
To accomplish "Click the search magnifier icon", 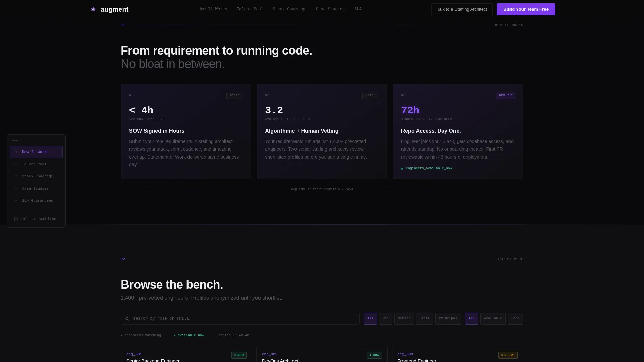I will [x=127, y=319].
